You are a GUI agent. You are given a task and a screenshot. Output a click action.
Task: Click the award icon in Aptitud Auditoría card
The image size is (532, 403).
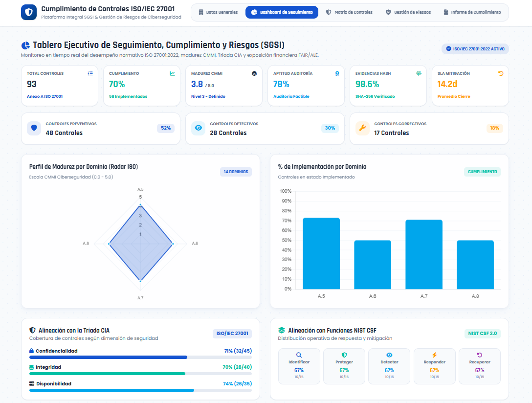pyautogui.click(x=337, y=73)
